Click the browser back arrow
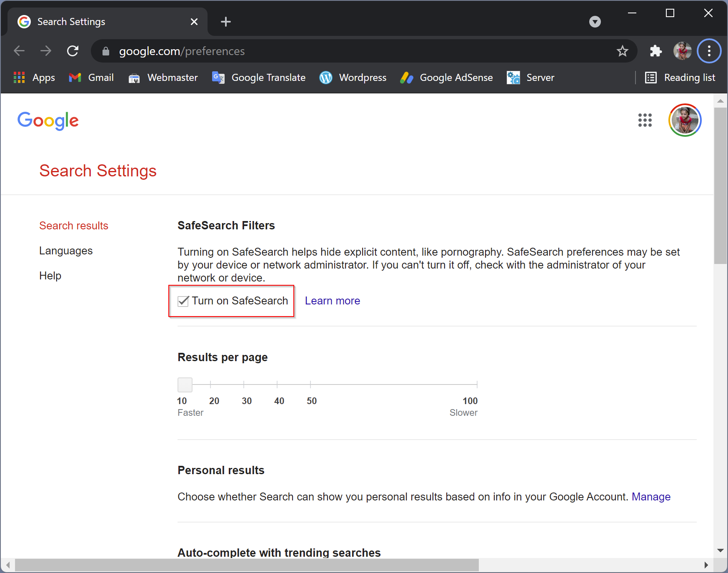The width and height of the screenshot is (728, 573). (19, 51)
